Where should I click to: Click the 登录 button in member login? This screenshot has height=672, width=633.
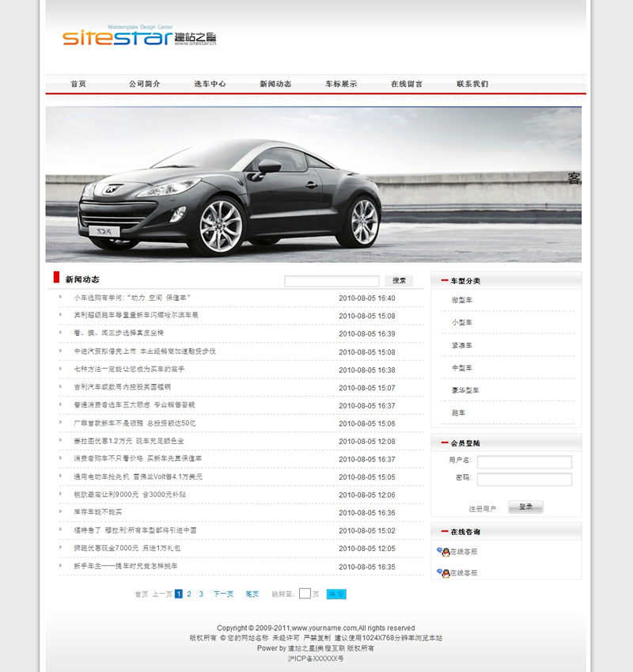coord(525,507)
